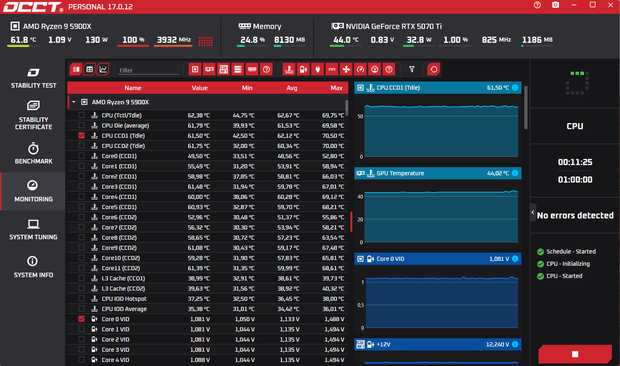The width and height of the screenshot is (620, 366).
Task: Click the CPU usage 100 % readout
Action: [x=133, y=40]
